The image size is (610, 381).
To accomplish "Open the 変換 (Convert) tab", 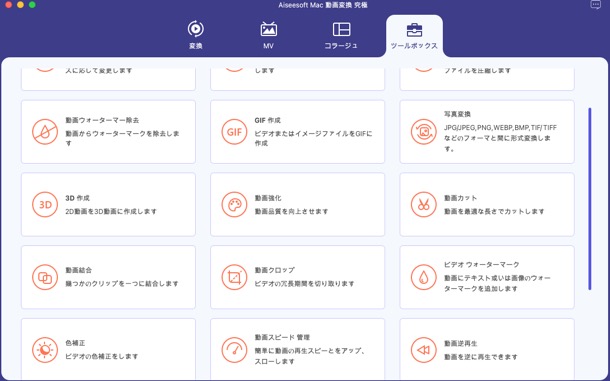I will [x=195, y=35].
